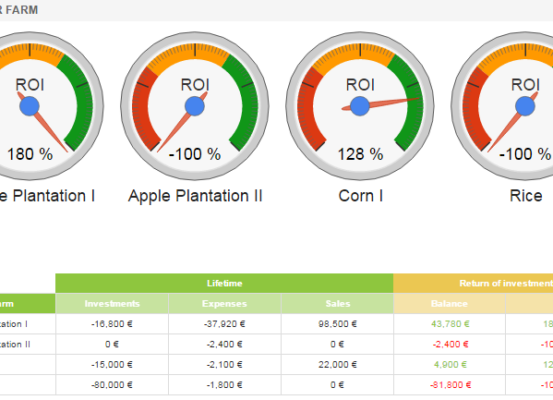Select the red -2,400 € balance cell
Screen dimensions: 553x400
[x=450, y=344]
